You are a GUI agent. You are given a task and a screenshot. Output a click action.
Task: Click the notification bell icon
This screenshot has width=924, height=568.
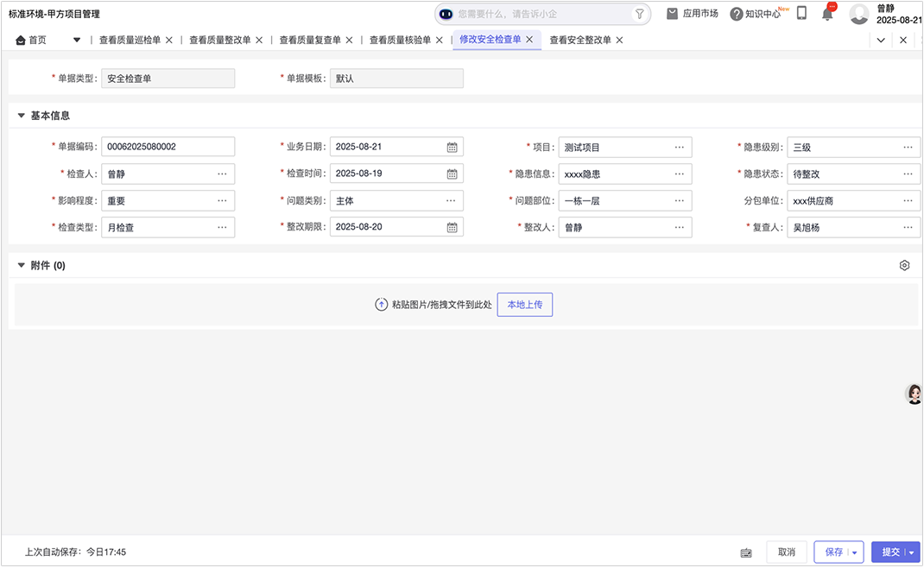827,14
